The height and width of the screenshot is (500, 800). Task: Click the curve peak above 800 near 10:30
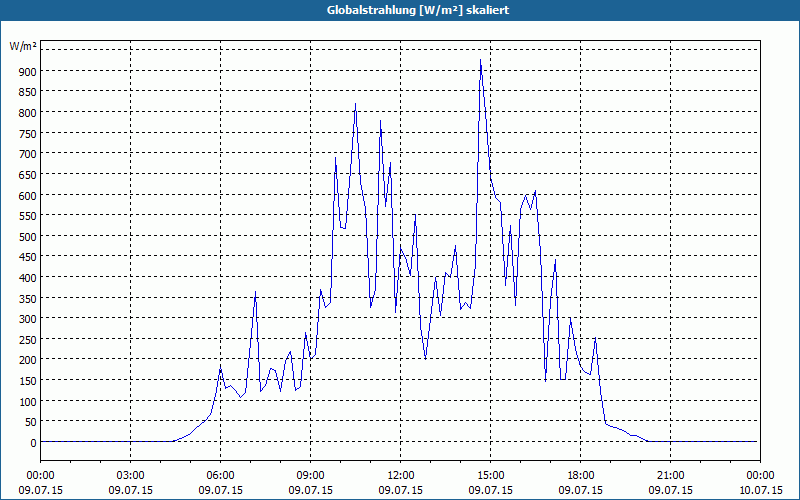click(x=355, y=105)
